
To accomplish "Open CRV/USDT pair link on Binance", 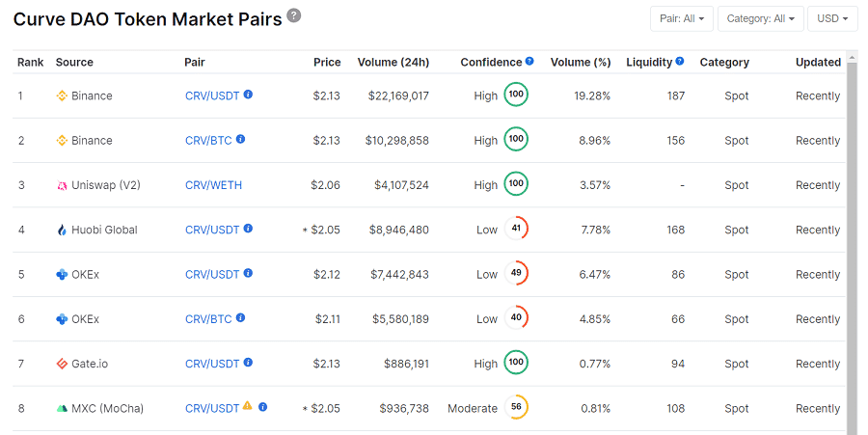I will point(212,95).
